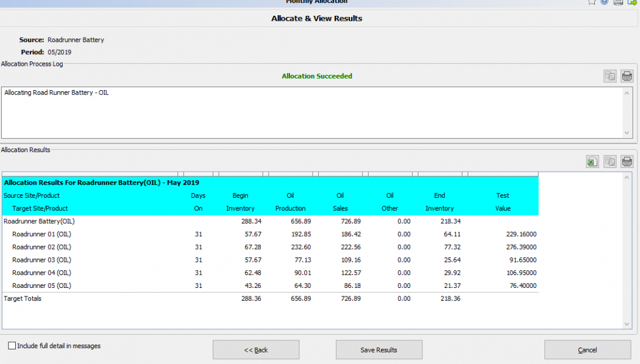This screenshot has width=640, height=364.
Task: Click the Target Totals row label
Action: click(x=23, y=298)
